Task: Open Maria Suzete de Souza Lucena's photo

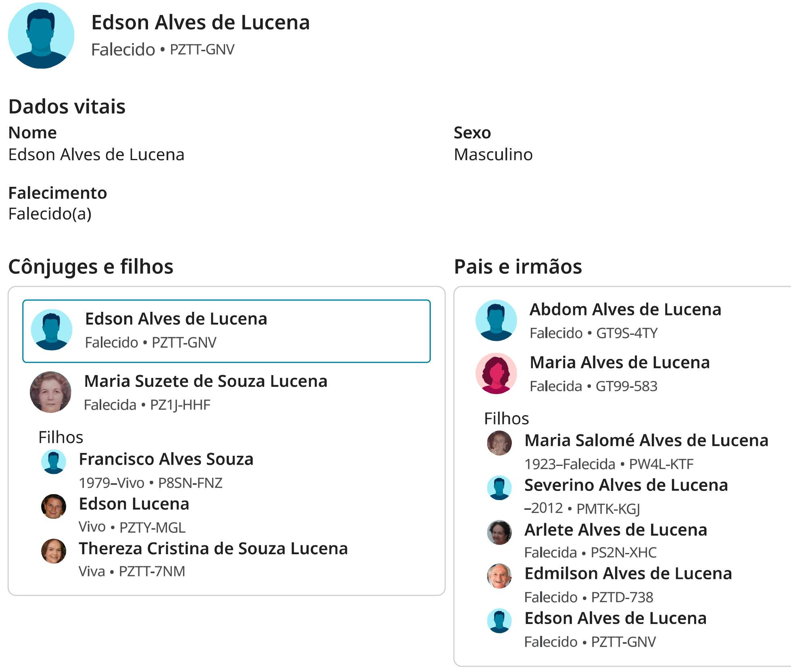Action: point(51,392)
